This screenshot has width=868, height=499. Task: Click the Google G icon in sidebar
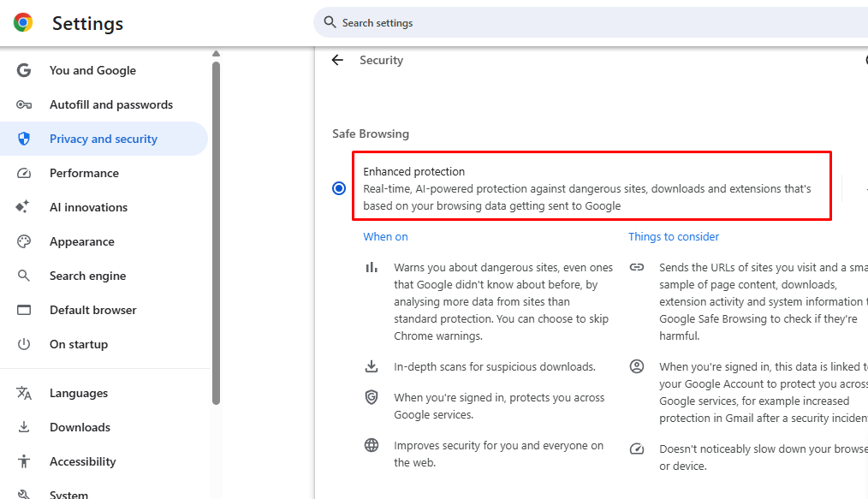click(24, 70)
